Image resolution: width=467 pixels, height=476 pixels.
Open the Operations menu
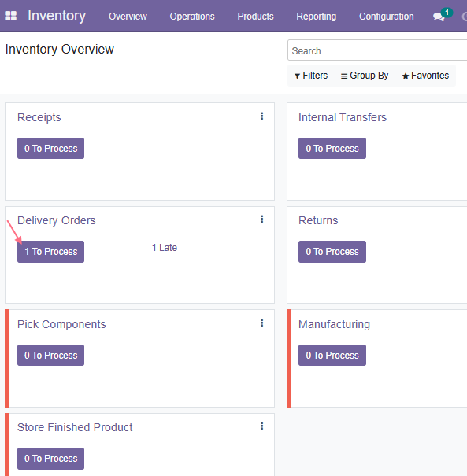pyautogui.click(x=192, y=16)
